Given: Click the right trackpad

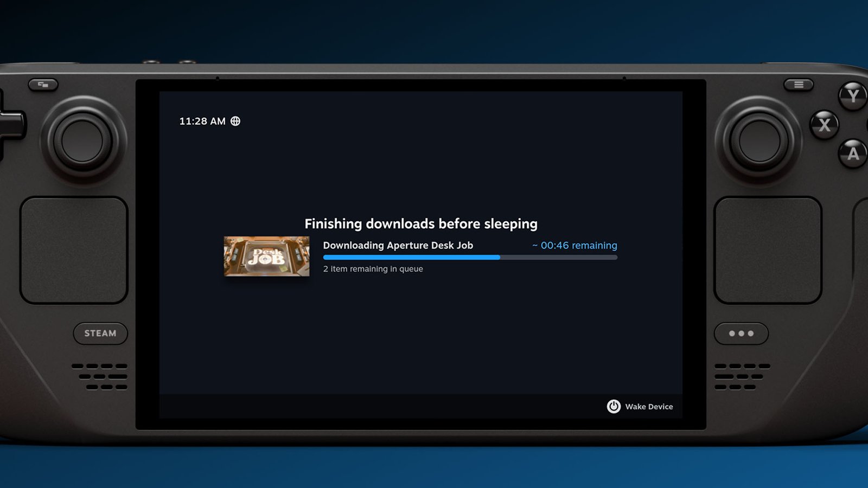Looking at the screenshot, I should tap(768, 250).
